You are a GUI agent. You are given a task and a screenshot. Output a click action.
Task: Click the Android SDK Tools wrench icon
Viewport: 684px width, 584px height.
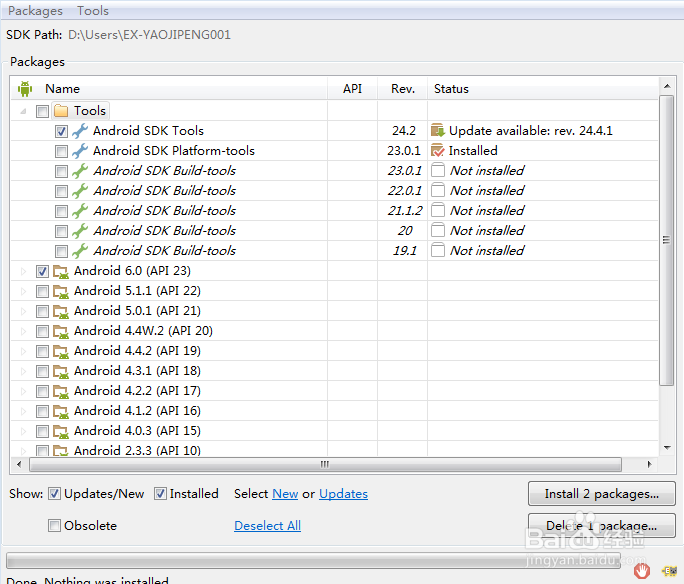[80, 130]
